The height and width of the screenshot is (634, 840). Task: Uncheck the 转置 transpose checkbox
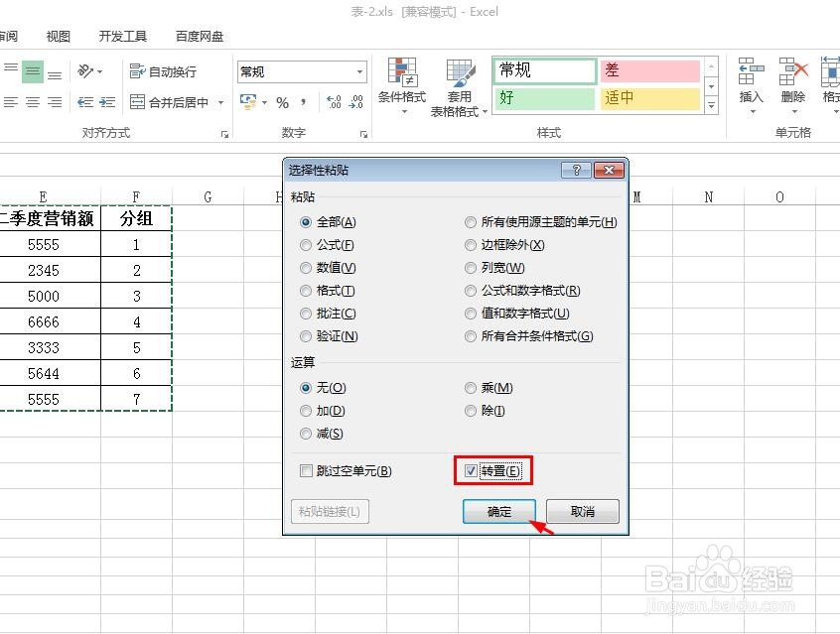(x=470, y=471)
